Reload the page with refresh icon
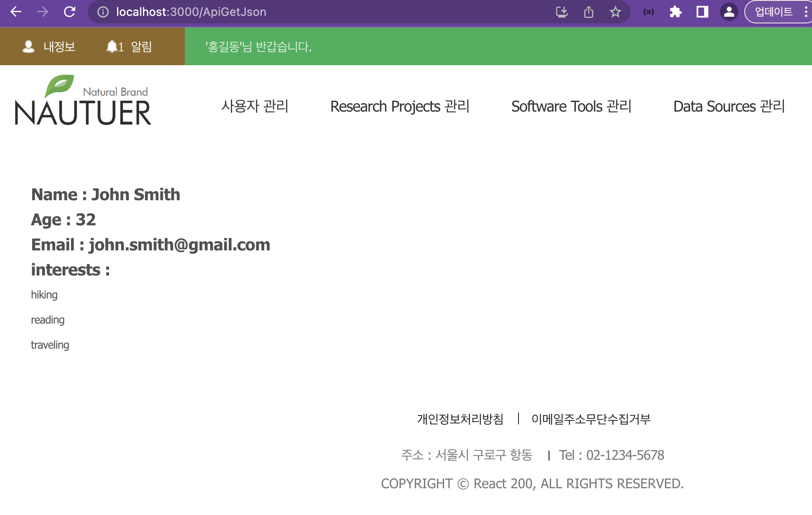 69,12
